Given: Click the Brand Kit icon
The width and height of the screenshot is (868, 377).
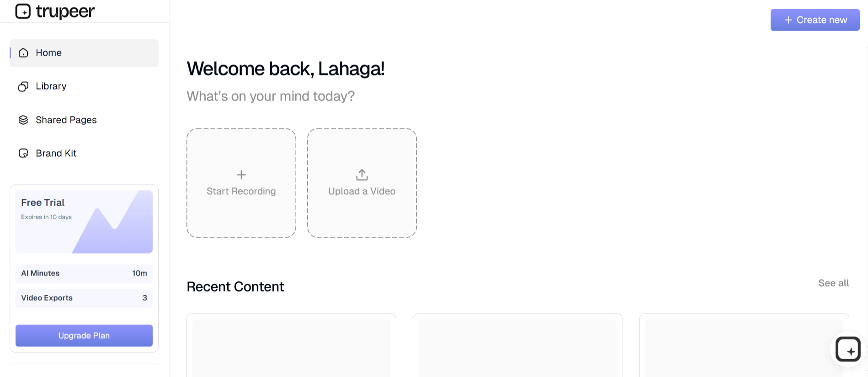Looking at the screenshot, I should [23, 153].
